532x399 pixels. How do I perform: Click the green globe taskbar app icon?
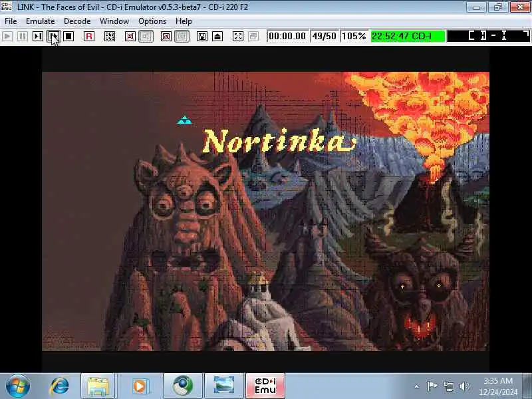tap(182, 386)
